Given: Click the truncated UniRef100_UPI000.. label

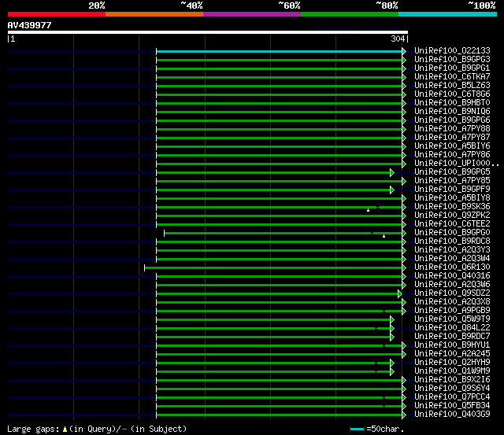Looking at the screenshot, I should [457, 164].
